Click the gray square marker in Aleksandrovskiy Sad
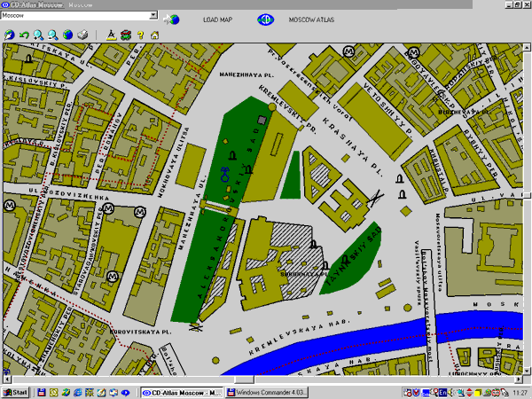Viewport: 532px width, 399px height. pos(262,120)
